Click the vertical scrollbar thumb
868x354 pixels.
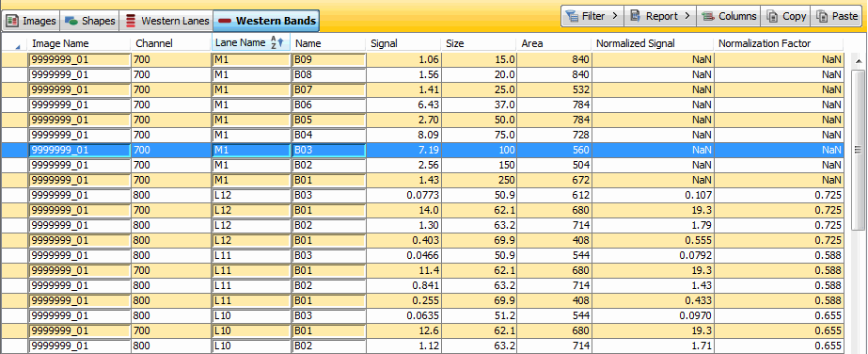pos(858,150)
